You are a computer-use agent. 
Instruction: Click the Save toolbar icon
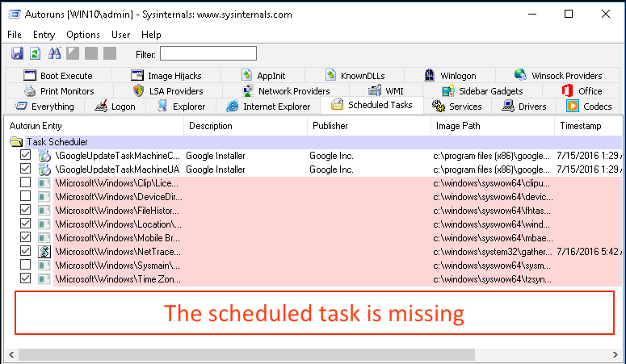pos(17,53)
